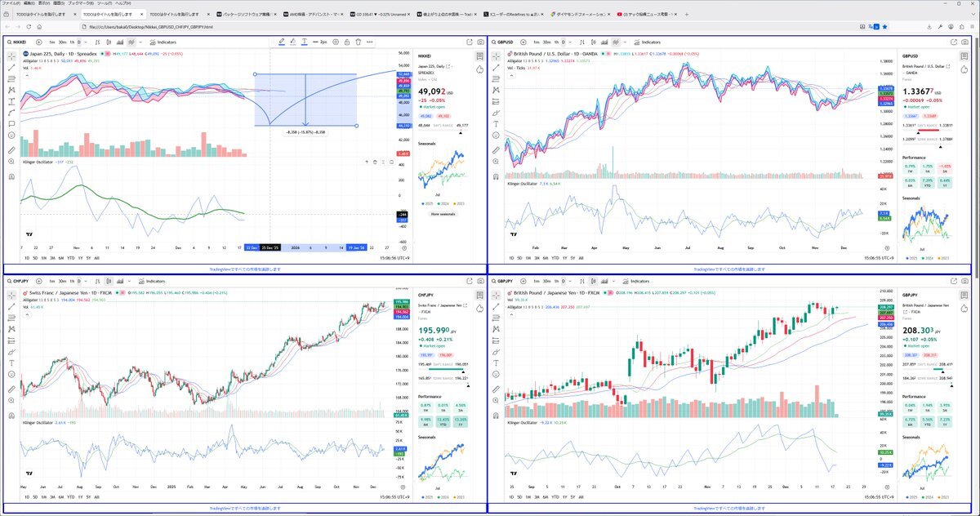Set the GBPJPY chart range to 1Y

click(564, 497)
